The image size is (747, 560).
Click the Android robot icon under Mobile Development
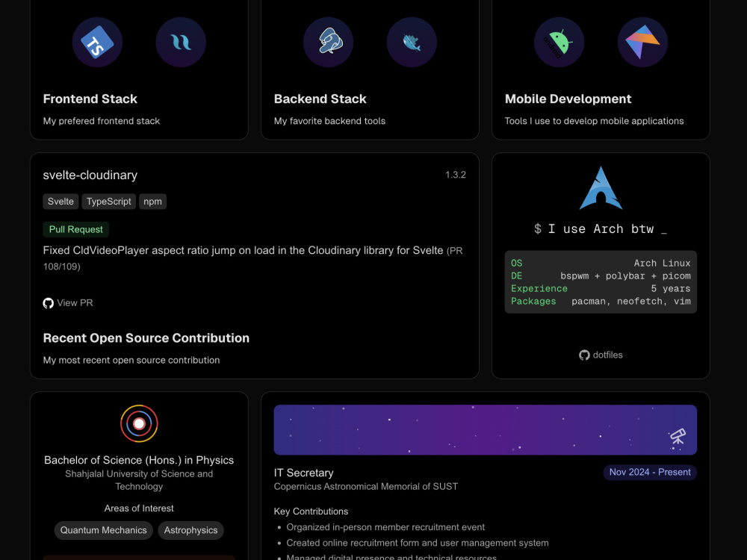click(x=559, y=42)
